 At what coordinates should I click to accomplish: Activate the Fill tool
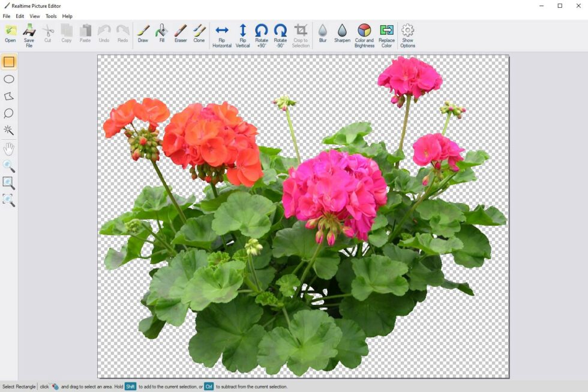161,34
